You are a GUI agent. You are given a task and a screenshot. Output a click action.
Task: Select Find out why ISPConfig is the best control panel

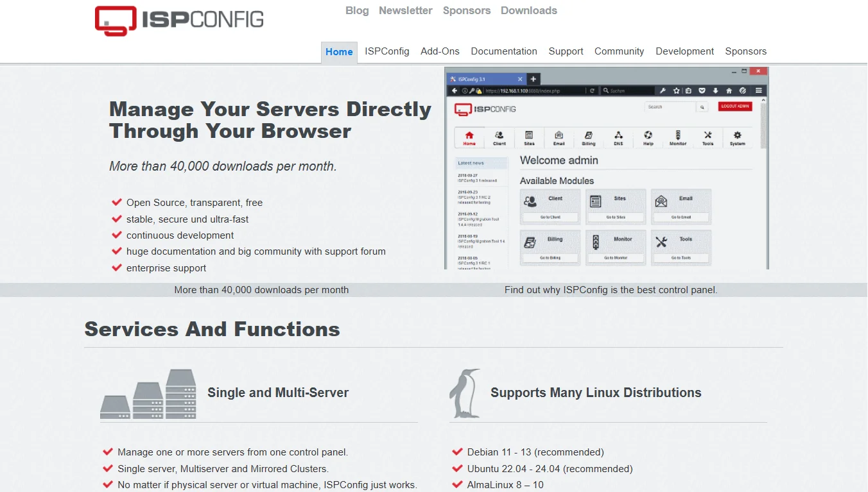(611, 290)
